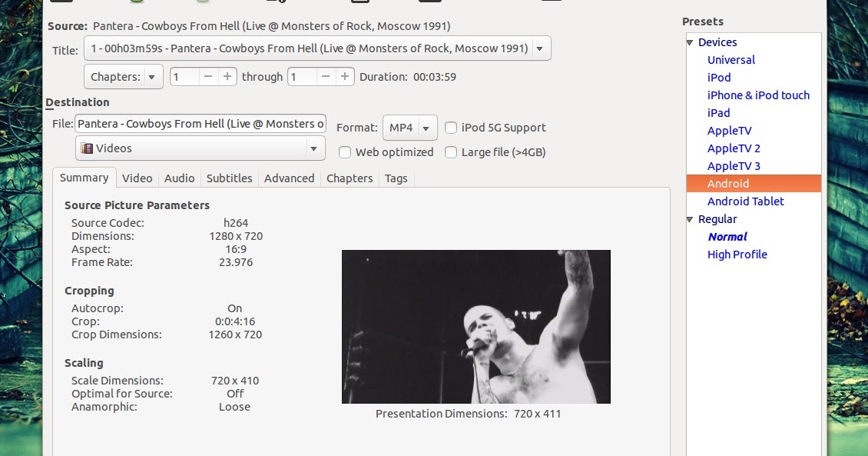This screenshot has height=456, width=868.
Task: Open the Videos destination folder dropdown
Action: 313,148
